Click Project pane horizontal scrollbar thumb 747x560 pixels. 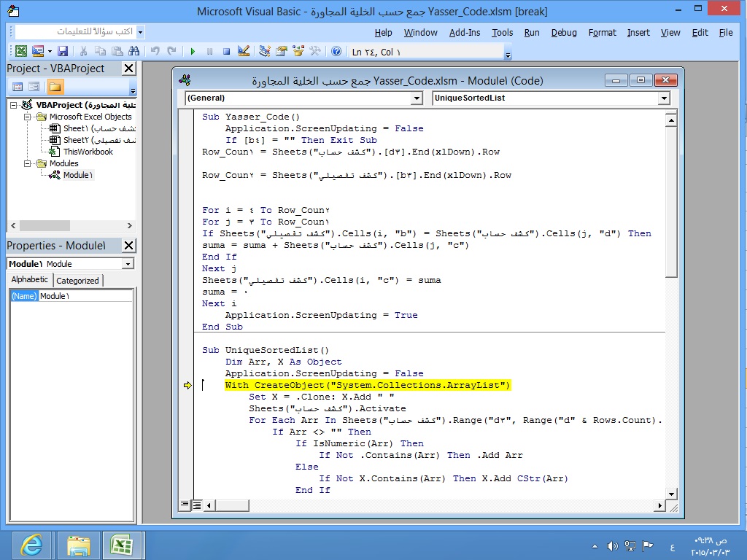(44, 225)
